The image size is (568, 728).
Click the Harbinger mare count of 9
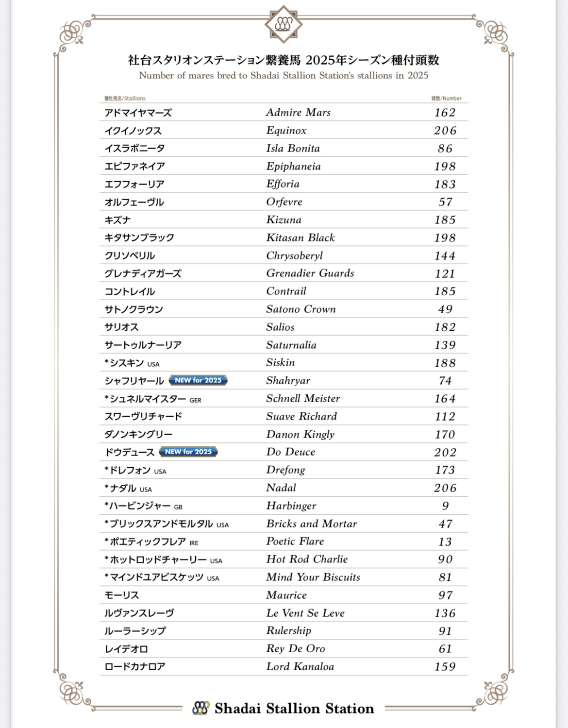[x=445, y=506]
